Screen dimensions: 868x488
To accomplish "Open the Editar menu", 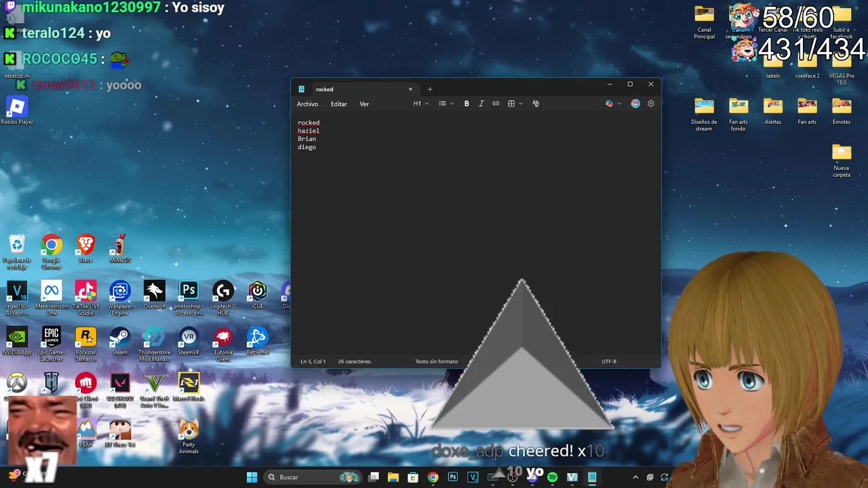I will [338, 104].
